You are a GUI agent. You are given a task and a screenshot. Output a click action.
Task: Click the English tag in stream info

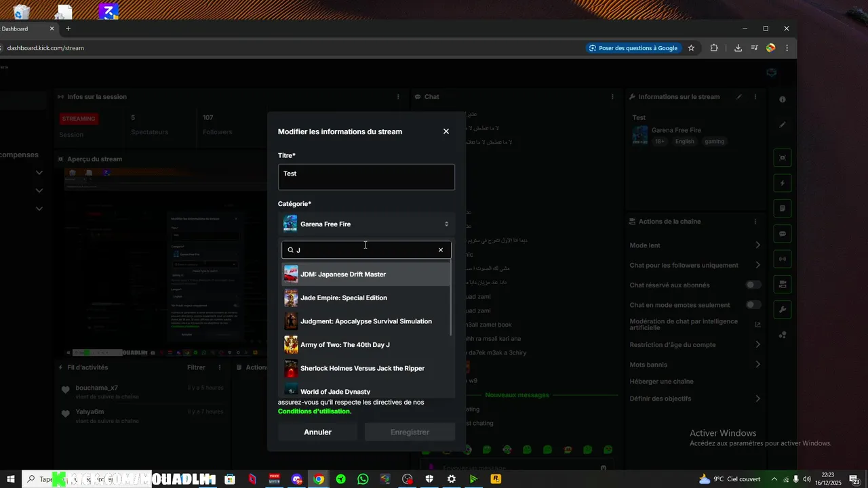click(684, 142)
